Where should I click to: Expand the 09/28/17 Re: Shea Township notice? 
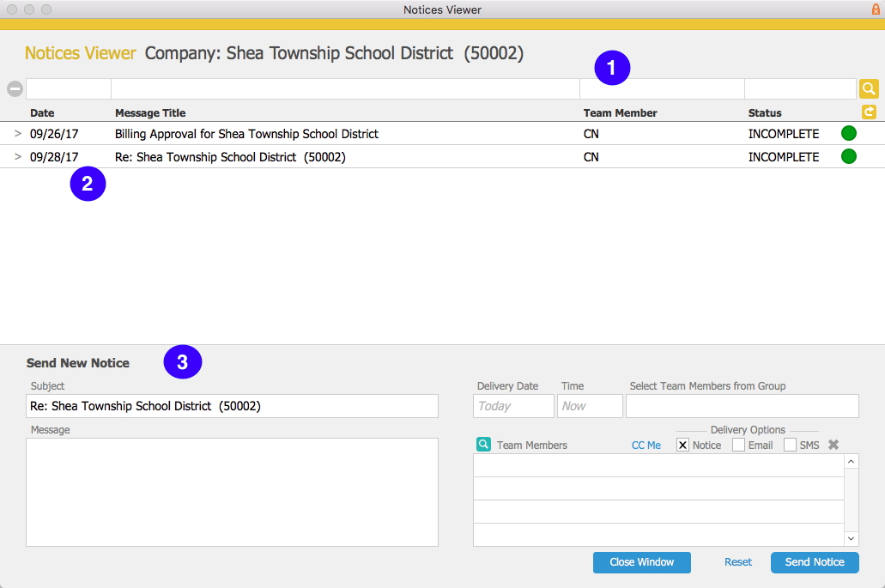(x=17, y=156)
